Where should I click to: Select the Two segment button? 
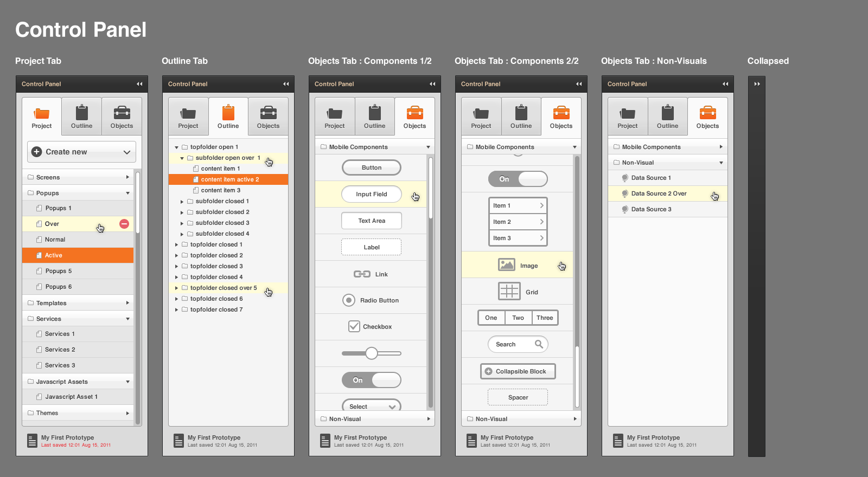pos(518,318)
